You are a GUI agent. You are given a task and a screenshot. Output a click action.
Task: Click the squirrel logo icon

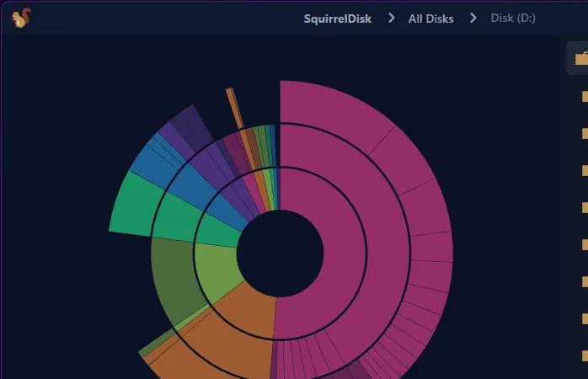pyautogui.click(x=21, y=17)
